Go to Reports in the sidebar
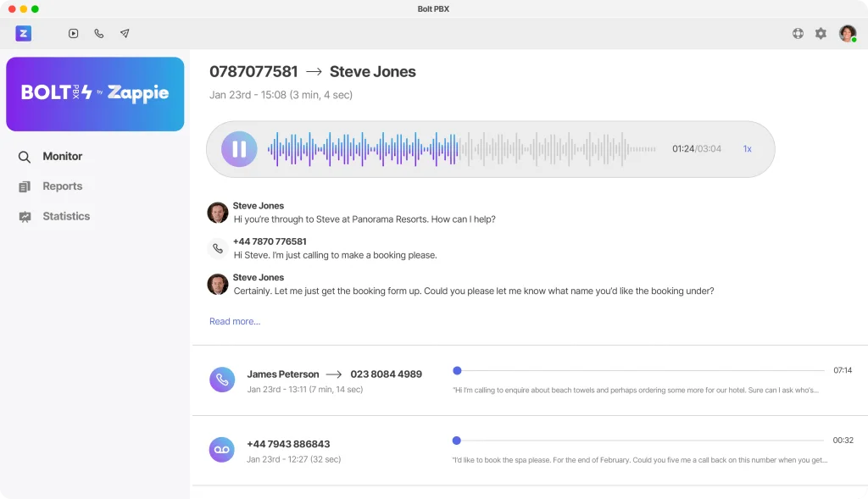Screen dimensions: 868x499 [x=63, y=186]
